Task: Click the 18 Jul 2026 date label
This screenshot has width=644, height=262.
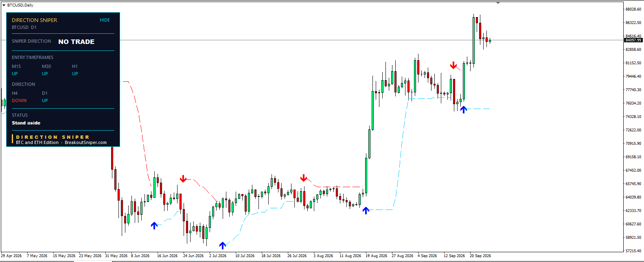Action: [271, 256]
